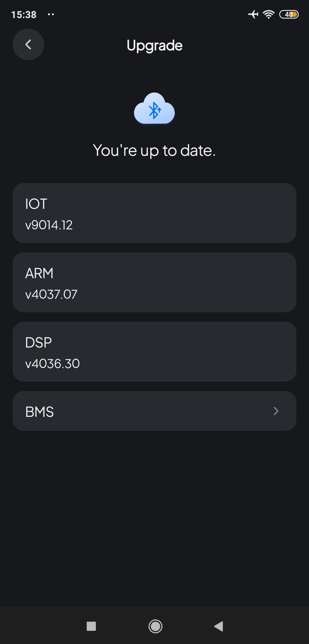The width and height of the screenshot is (309, 644).
Task: Tap the DSP version v4036.30 text
Action: coord(53,364)
